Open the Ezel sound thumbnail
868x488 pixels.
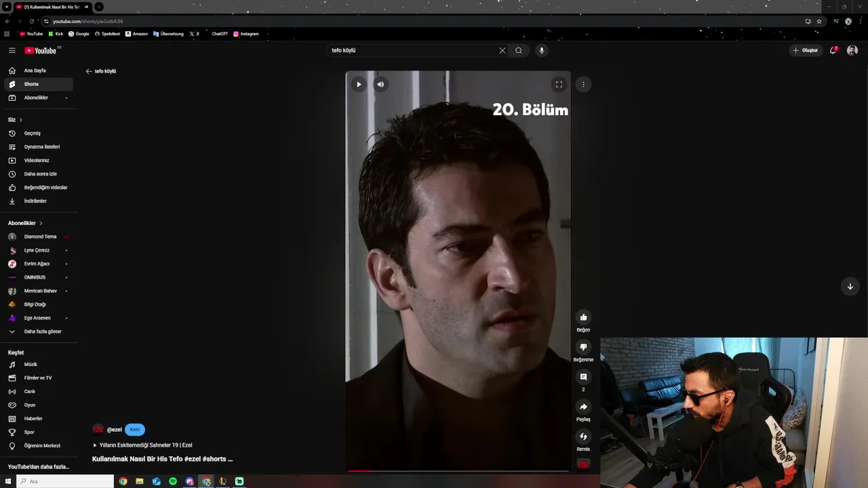583,464
